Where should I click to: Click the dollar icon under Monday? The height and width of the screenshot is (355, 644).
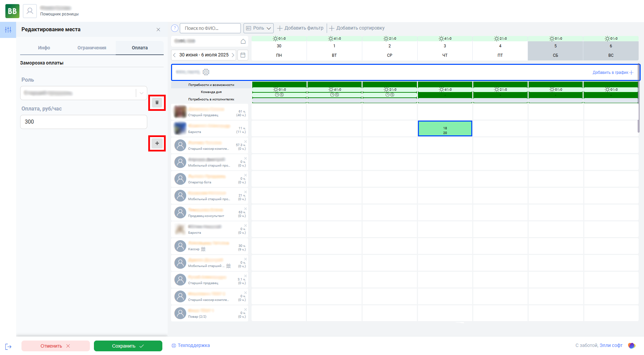[282, 95]
